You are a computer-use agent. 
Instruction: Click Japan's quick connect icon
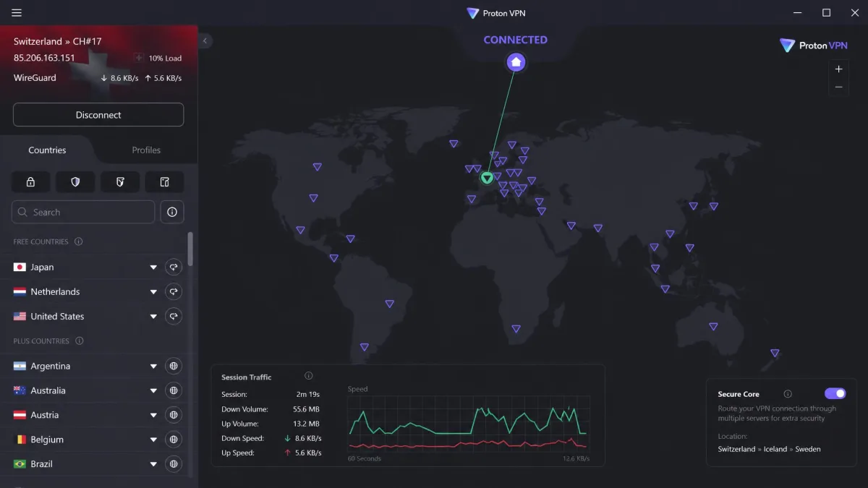pos(173,267)
